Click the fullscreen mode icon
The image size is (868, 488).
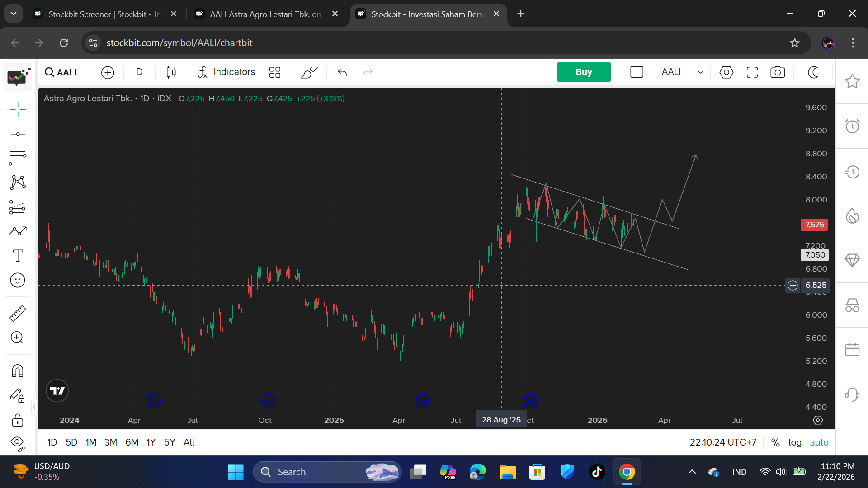pos(752,72)
